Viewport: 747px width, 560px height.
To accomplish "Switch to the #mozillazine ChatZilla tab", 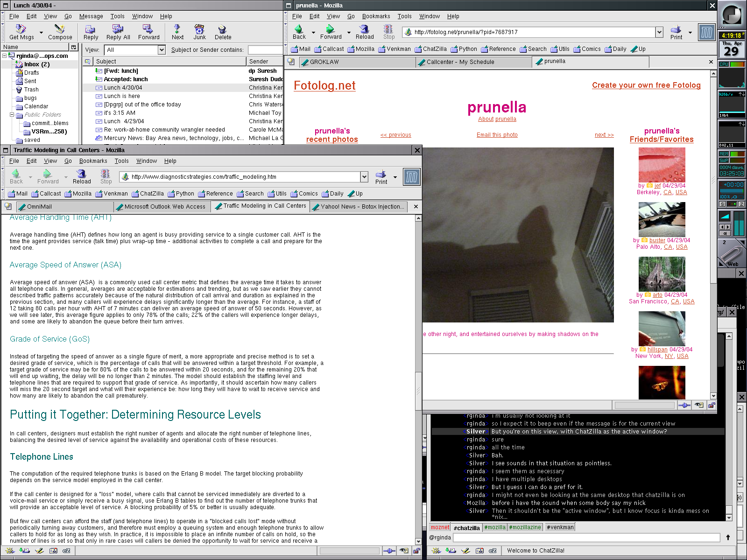I will pos(525,527).
